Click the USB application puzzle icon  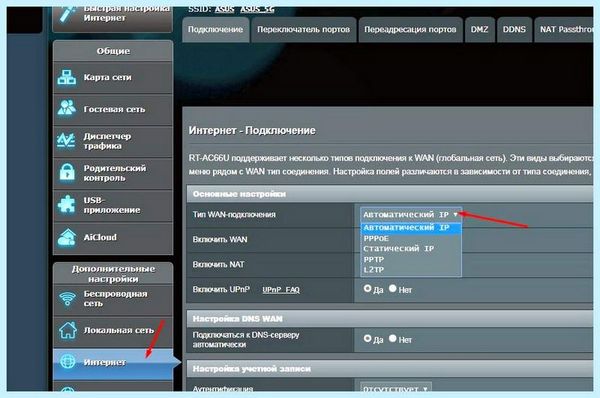coord(67,204)
